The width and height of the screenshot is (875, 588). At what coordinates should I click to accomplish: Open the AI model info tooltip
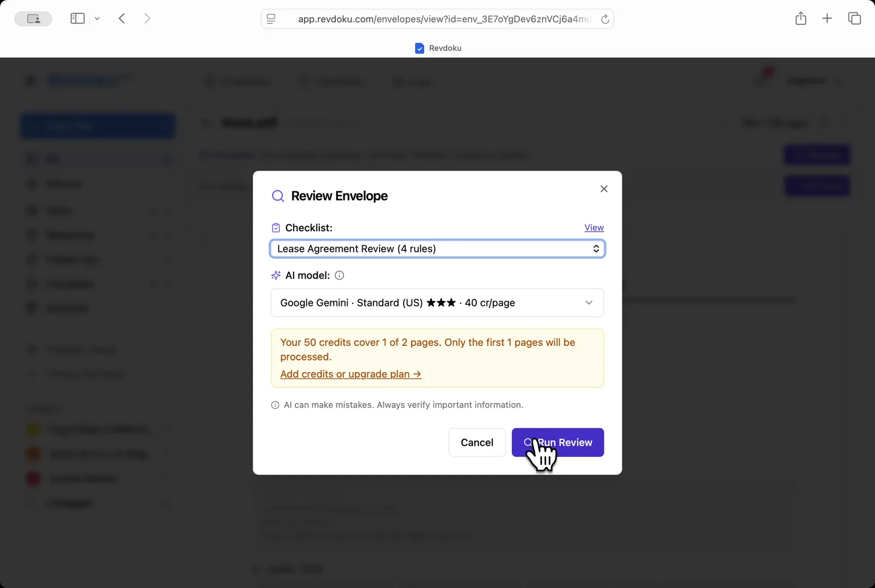[339, 275]
